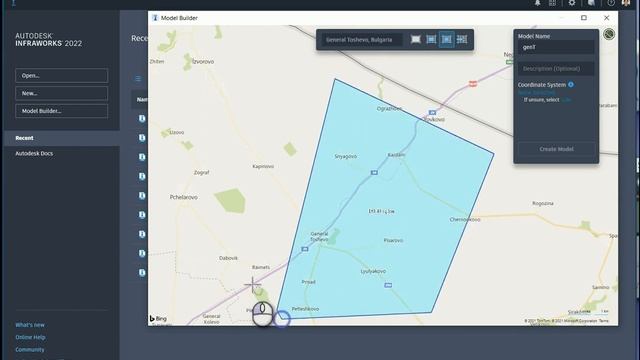Click the area measurement label inside polygon
Image resolution: width=640 pixels, height=360 pixels.
(x=381, y=211)
